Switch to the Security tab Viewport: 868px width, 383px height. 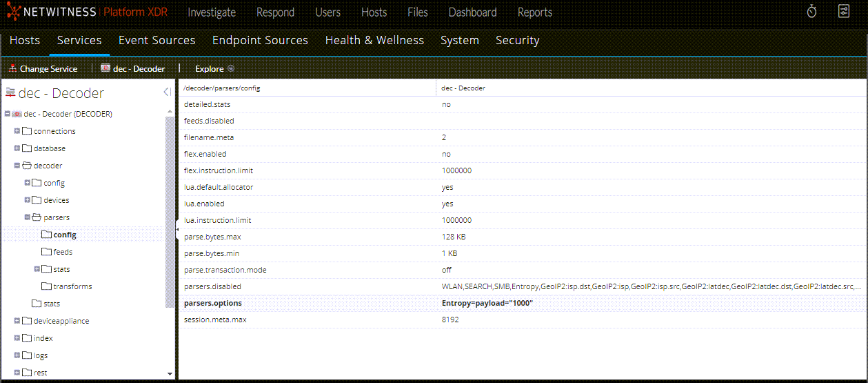click(517, 41)
